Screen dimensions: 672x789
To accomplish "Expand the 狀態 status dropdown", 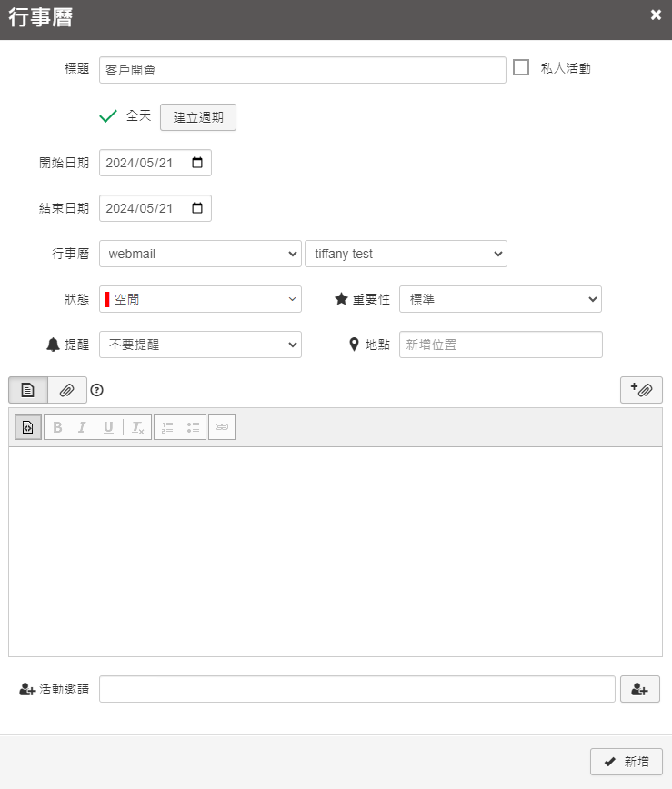I will point(200,299).
